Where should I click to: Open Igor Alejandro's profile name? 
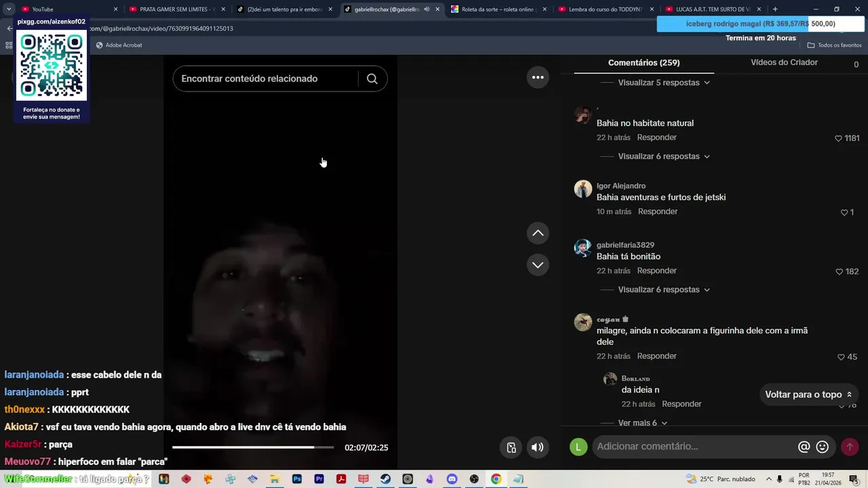(x=621, y=186)
